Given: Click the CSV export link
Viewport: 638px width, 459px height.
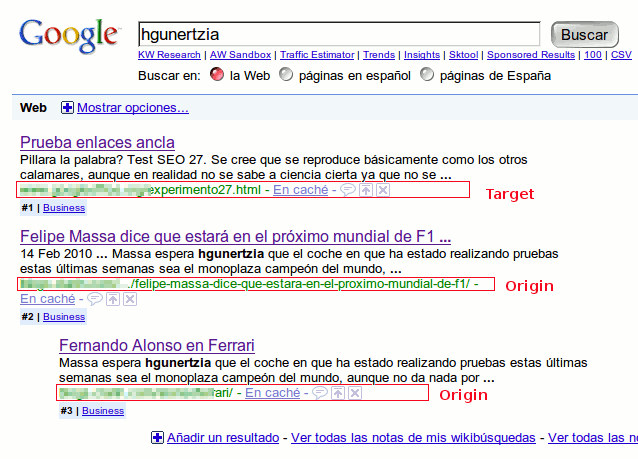Looking at the screenshot, I should (621, 55).
